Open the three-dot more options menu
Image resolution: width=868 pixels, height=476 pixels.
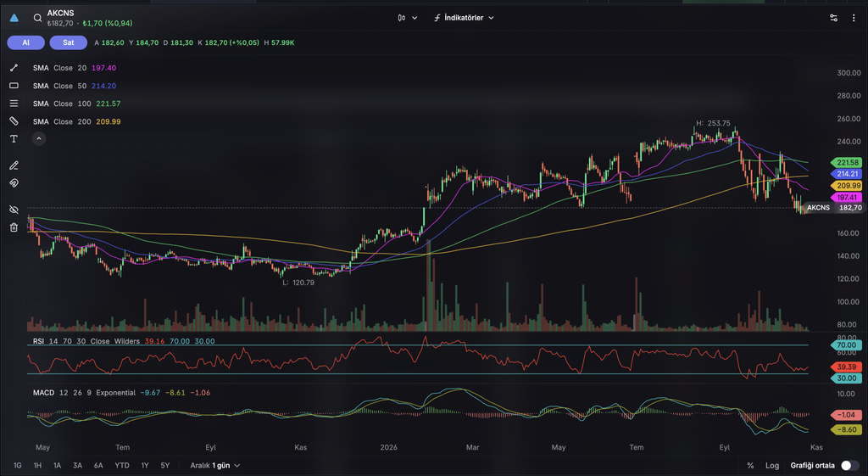pyautogui.click(x=854, y=18)
